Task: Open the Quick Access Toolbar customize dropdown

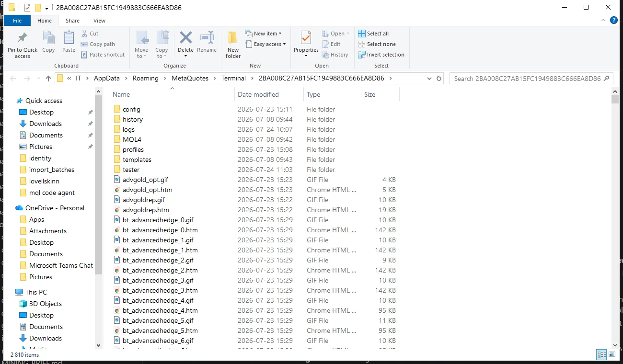Action: [46, 8]
